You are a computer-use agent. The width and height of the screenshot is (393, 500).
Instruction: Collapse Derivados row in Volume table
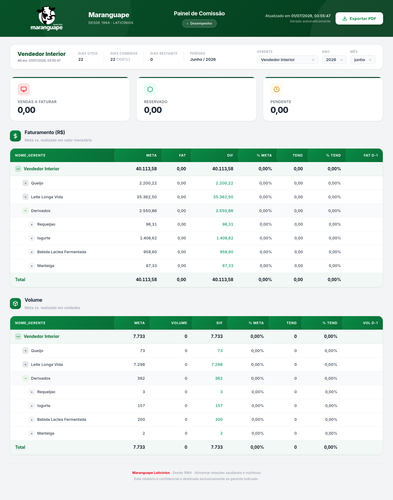[25, 378]
